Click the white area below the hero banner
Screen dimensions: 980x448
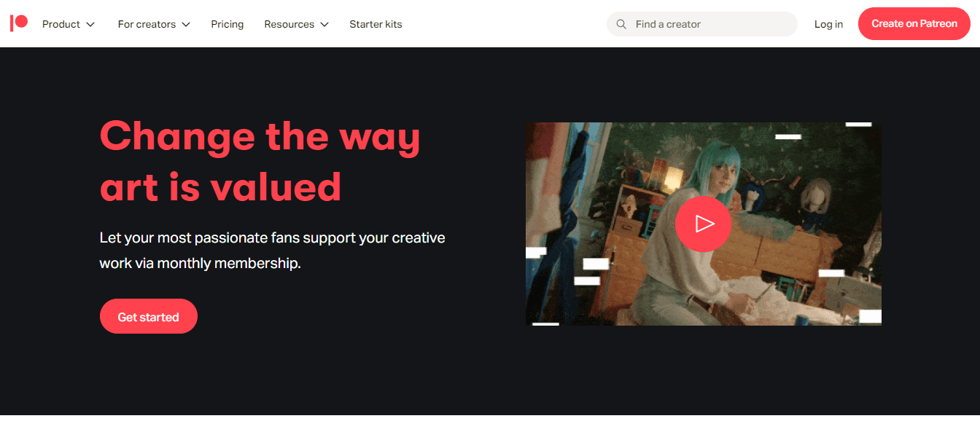pyautogui.click(x=490, y=431)
